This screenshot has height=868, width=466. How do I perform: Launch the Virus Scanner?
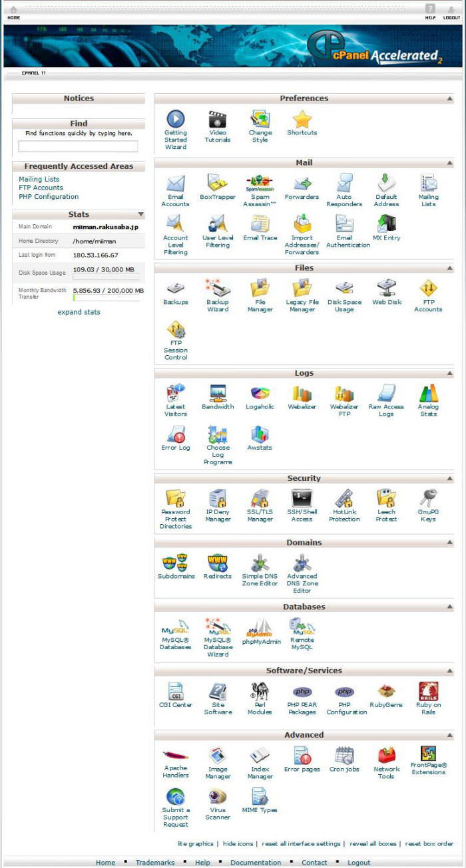[x=218, y=796]
